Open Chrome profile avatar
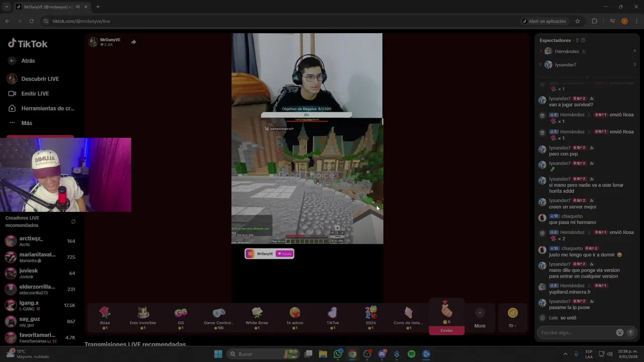The width and height of the screenshot is (644, 362). [624, 21]
